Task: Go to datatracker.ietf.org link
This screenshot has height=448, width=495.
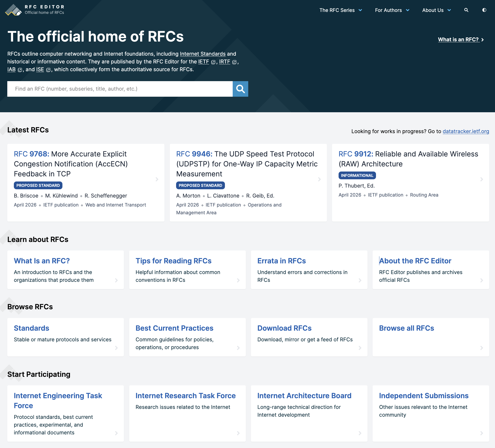Action: [466, 131]
